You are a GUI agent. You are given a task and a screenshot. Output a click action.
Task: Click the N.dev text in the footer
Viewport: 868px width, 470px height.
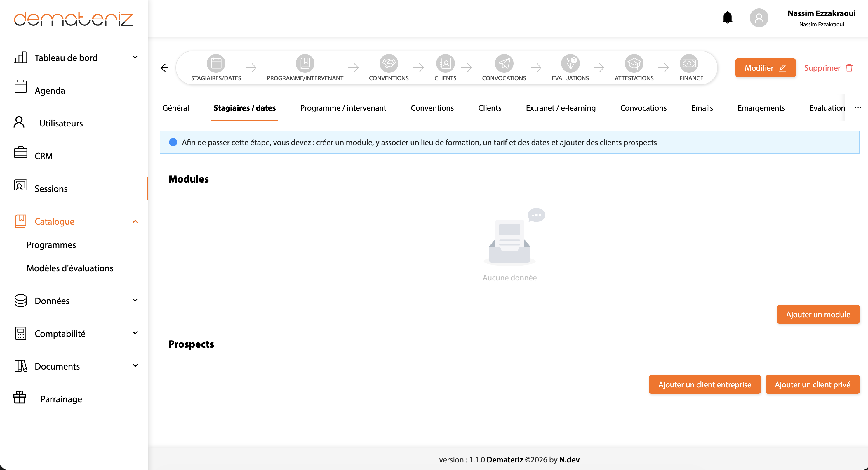(x=569, y=459)
